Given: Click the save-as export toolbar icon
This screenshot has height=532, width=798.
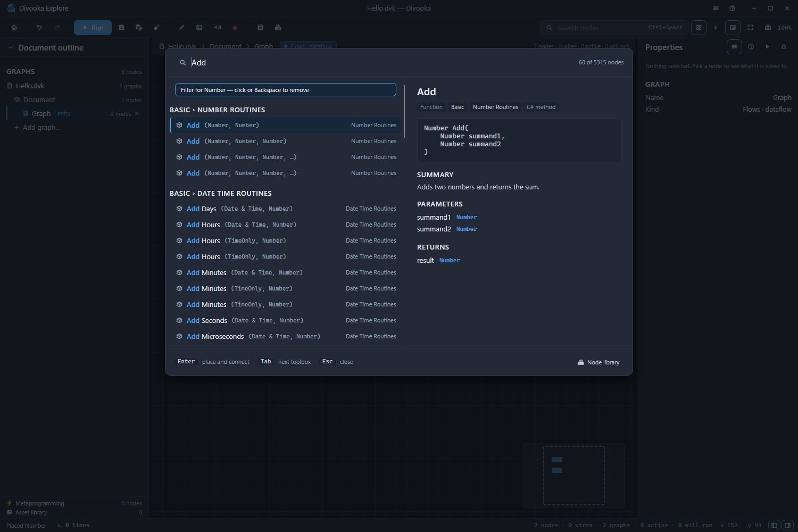Looking at the screenshot, I should 139,28.
